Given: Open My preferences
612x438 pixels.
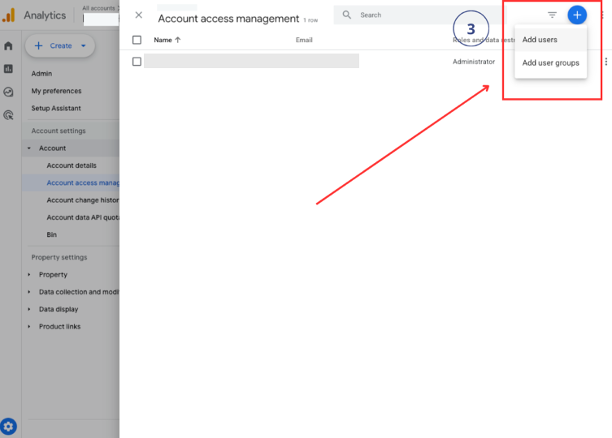Looking at the screenshot, I should [57, 91].
